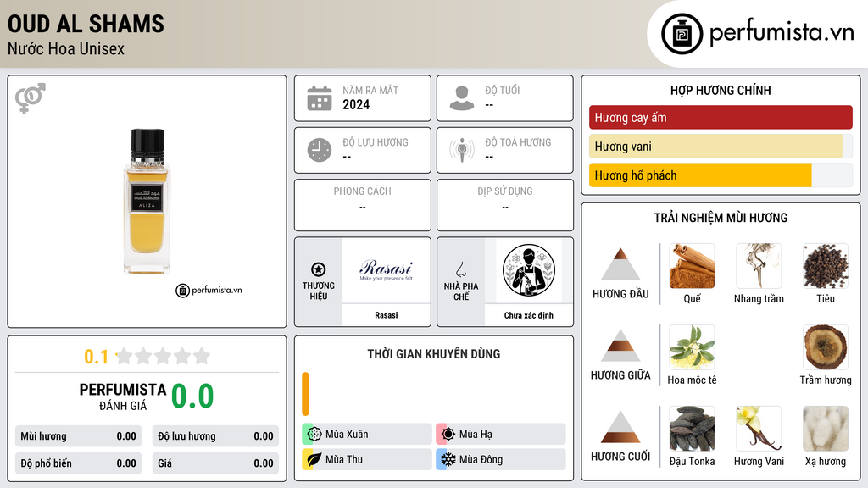Click the Trải Nghiệm Mùi Hương heading

tap(721, 218)
